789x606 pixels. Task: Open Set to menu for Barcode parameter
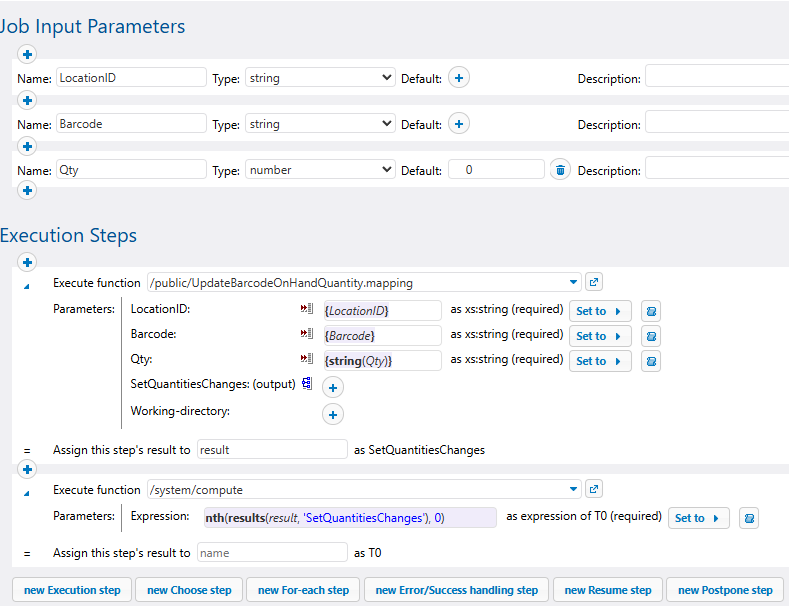(600, 336)
